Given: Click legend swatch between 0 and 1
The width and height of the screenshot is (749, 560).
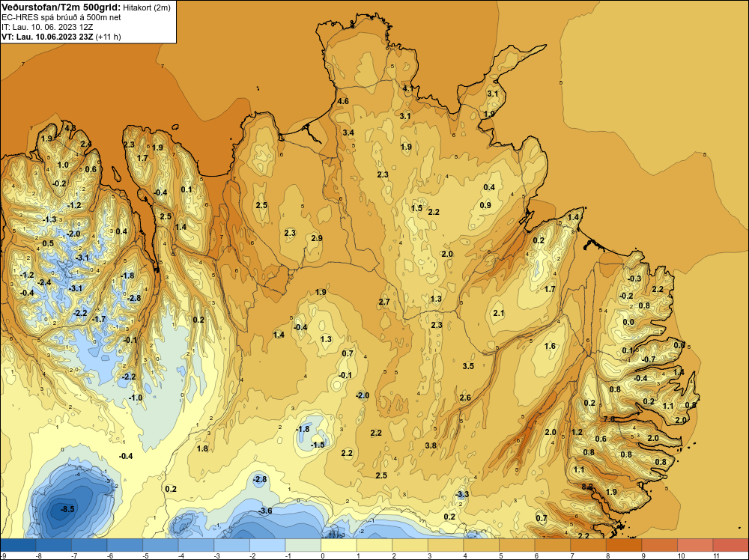Looking at the screenshot, I should 339,545.
